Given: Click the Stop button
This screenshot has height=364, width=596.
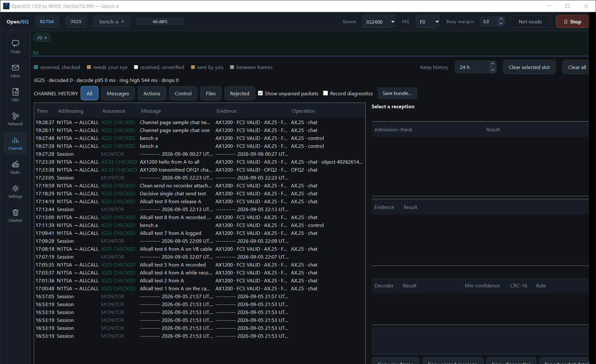Looking at the screenshot, I should (573, 21).
